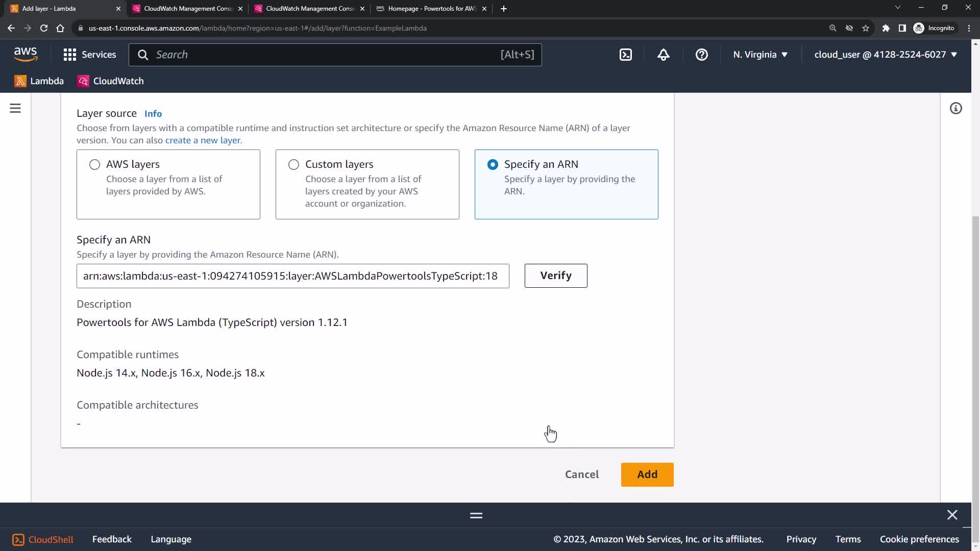The height and width of the screenshot is (551, 980).
Task: Expand the browser tab search chevron
Action: pyautogui.click(x=897, y=8)
